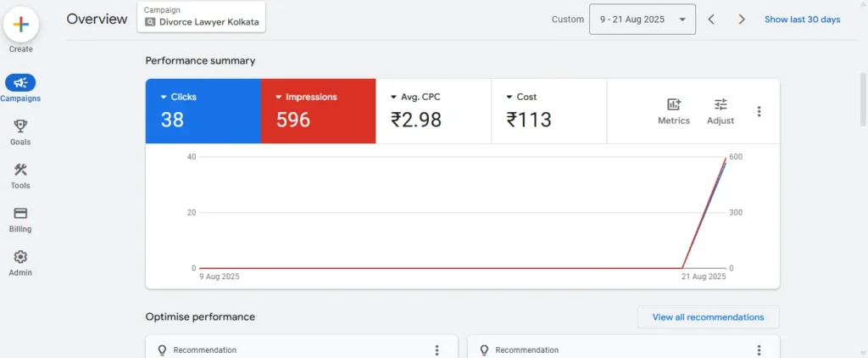Expand the Avg. CPC metric dropdown
Image resolution: width=868 pixels, height=358 pixels.
(393, 98)
